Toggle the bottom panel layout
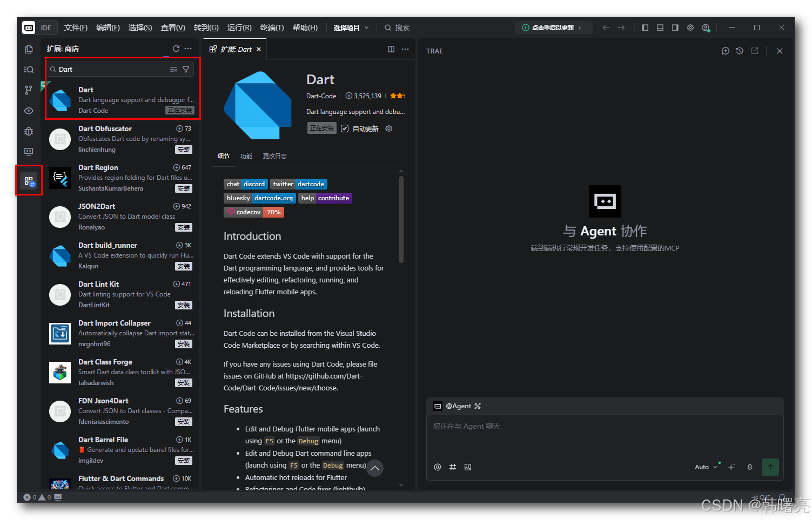This screenshot has width=812, height=520. tap(660, 28)
